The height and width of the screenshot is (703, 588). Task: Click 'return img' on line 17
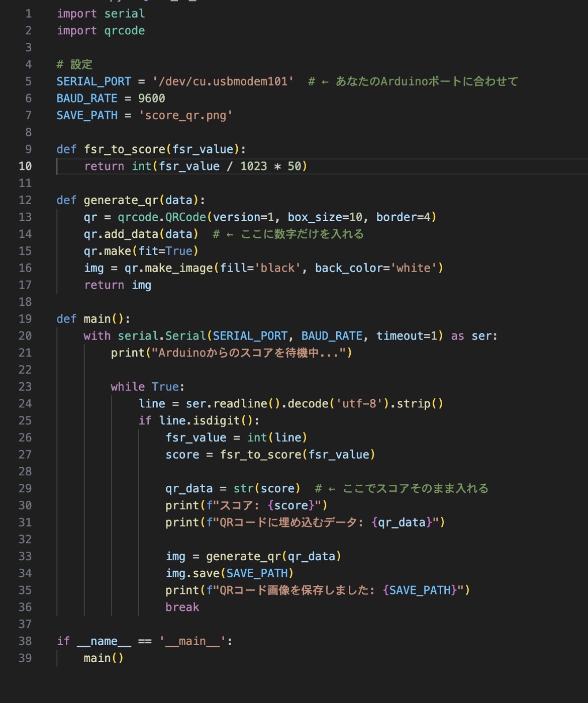click(118, 285)
